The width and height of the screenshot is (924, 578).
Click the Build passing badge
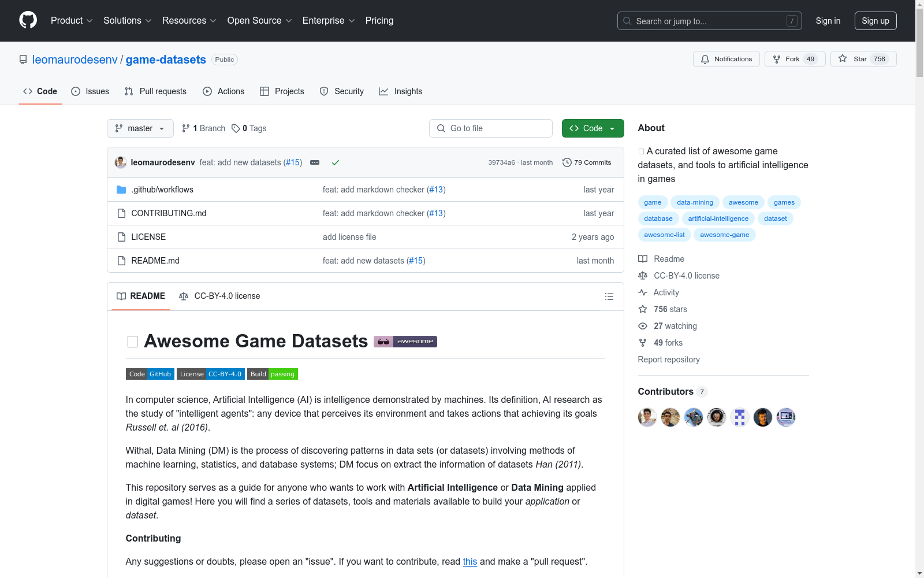click(273, 374)
